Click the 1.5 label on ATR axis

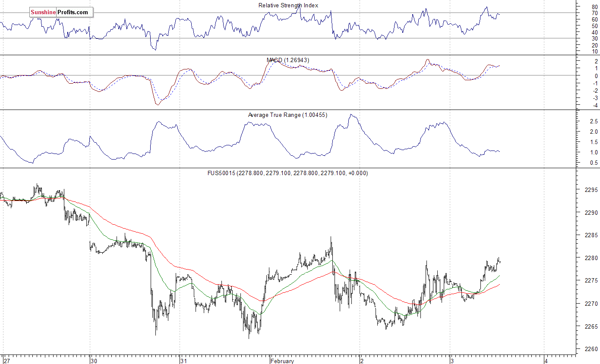(594, 142)
